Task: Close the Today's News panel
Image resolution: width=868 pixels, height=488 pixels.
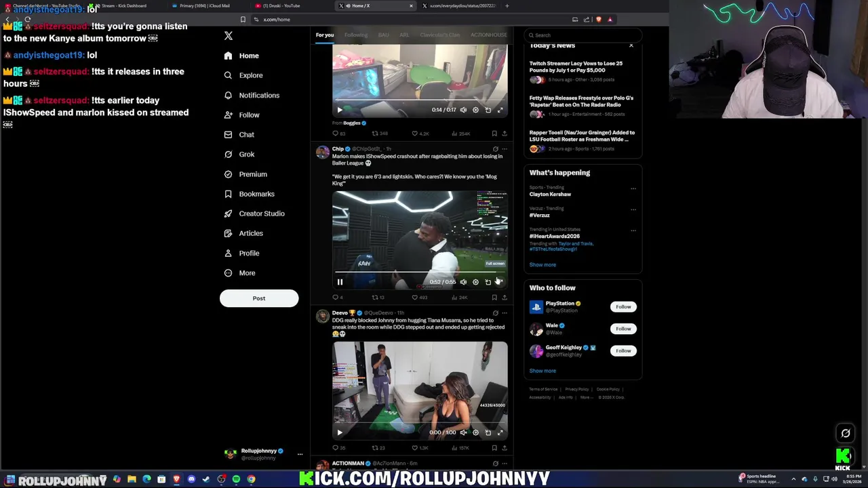Action: (631, 45)
